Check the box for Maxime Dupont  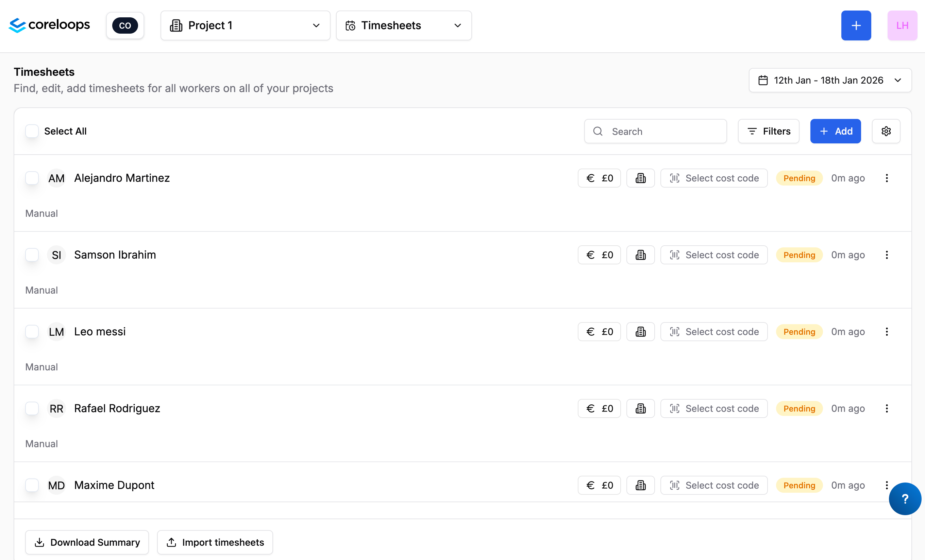pyautogui.click(x=32, y=485)
